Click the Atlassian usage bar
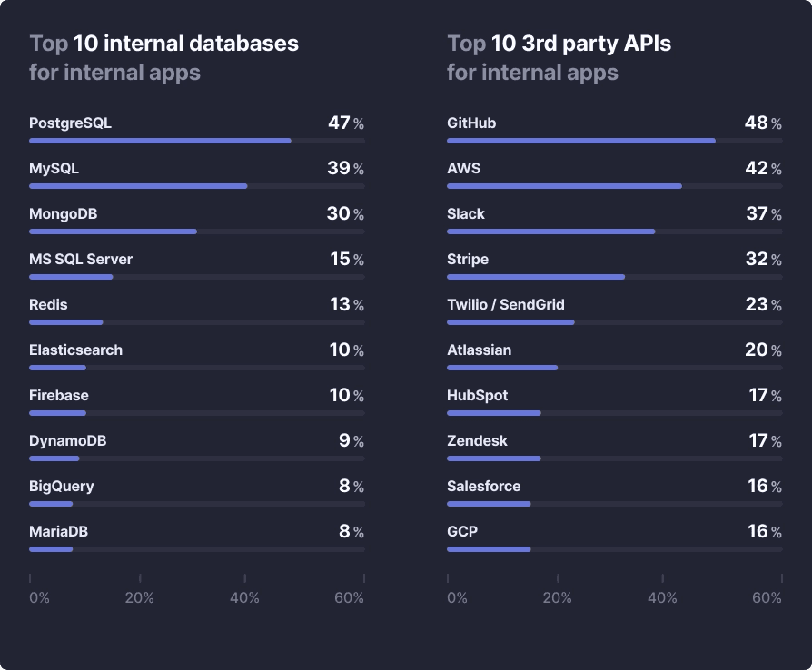 click(502, 368)
